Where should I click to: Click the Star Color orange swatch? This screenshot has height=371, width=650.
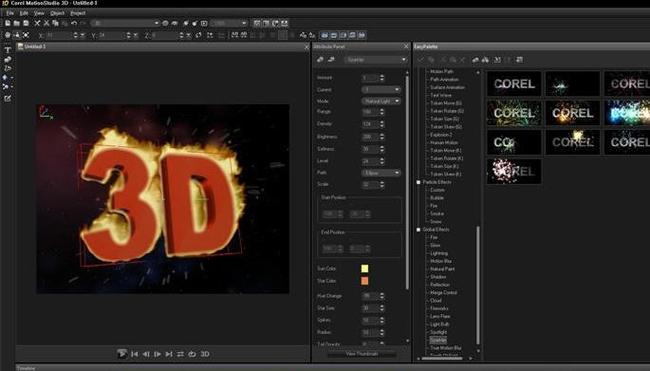[365, 281]
